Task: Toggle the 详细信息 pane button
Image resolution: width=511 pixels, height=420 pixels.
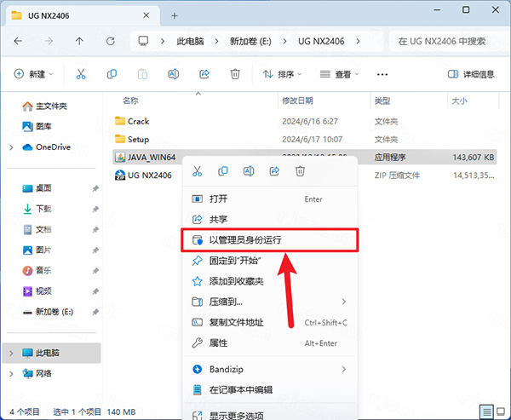Action: tap(471, 74)
